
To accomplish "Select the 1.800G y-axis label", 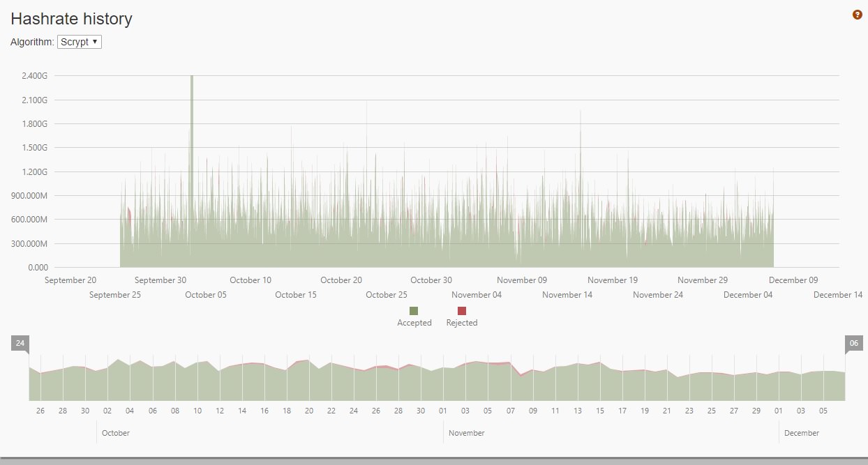I will pos(33,124).
